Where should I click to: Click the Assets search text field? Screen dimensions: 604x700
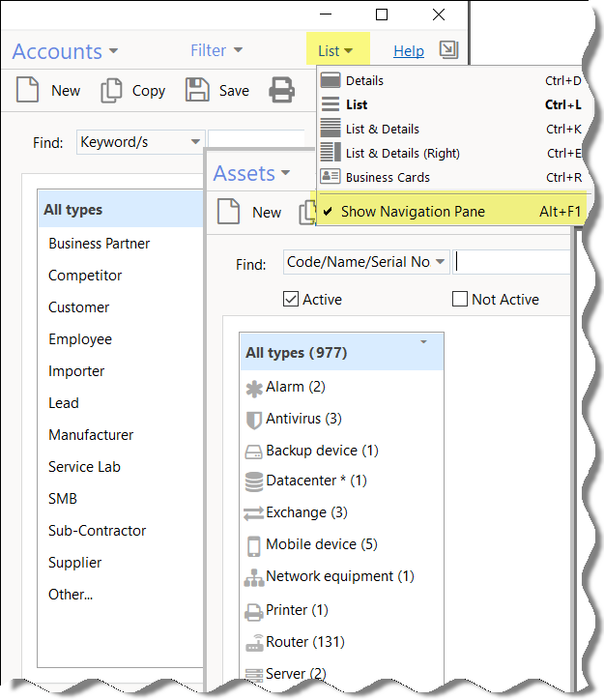click(512, 262)
